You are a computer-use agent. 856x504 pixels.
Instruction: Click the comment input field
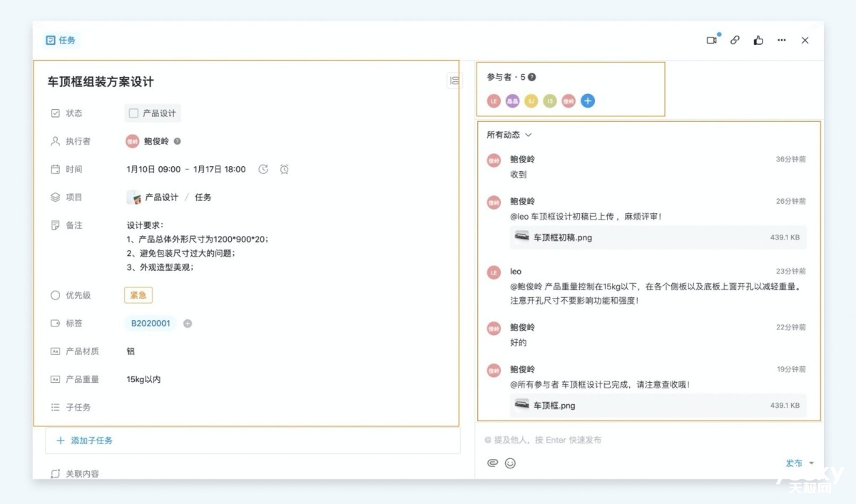point(628,440)
